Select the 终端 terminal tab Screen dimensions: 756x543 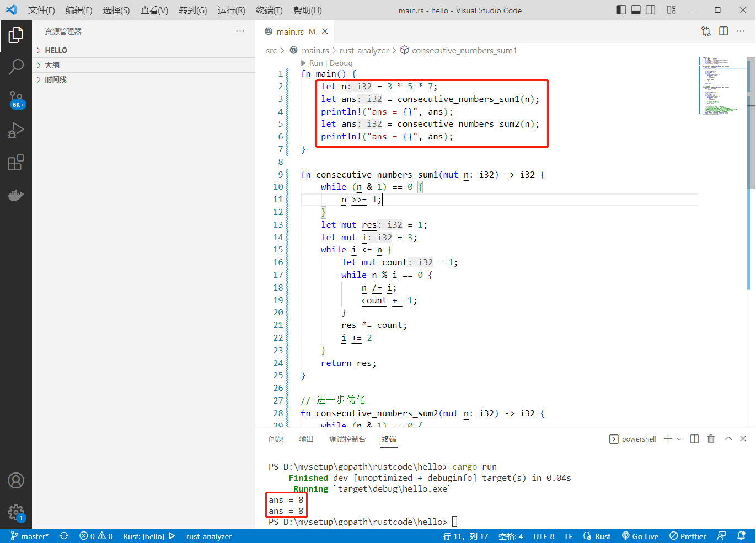[389, 439]
